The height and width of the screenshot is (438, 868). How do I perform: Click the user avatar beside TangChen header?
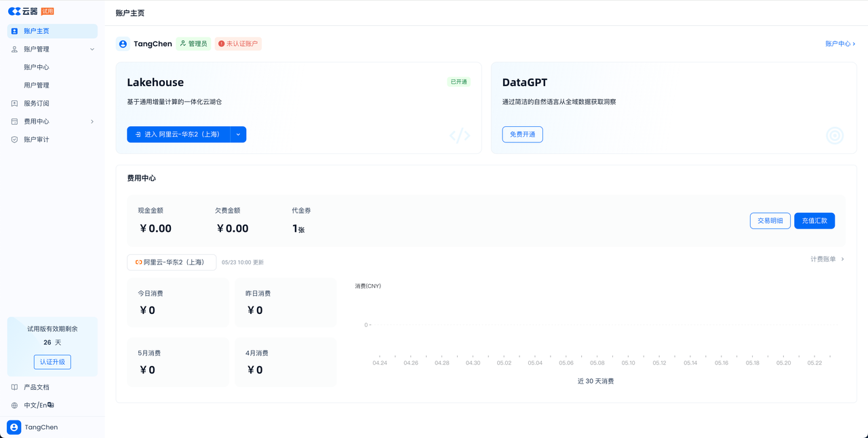coord(123,44)
